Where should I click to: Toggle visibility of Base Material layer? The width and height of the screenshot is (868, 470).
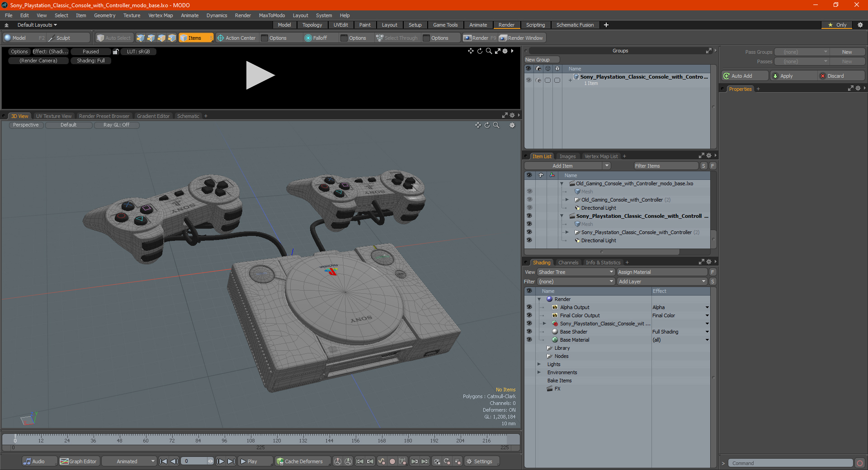[529, 340]
